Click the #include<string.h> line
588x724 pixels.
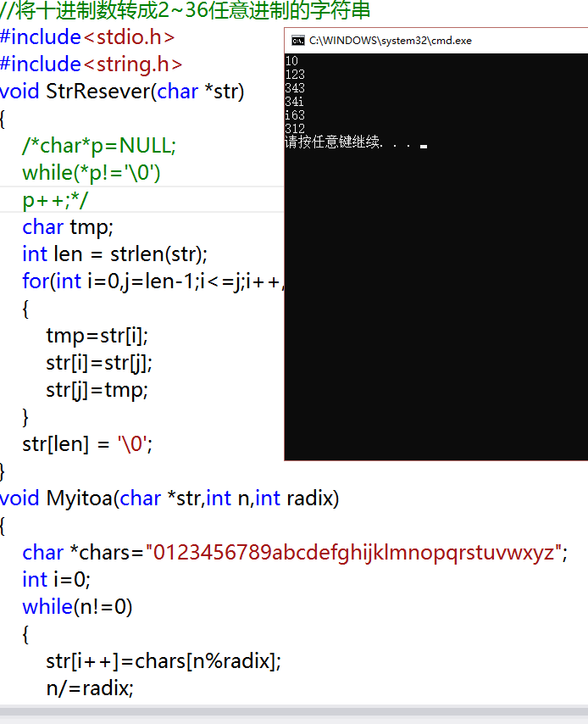tap(91, 64)
